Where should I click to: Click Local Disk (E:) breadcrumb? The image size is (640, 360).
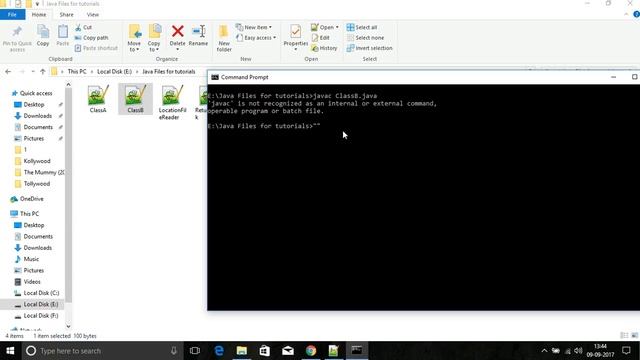click(x=114, y=71)
